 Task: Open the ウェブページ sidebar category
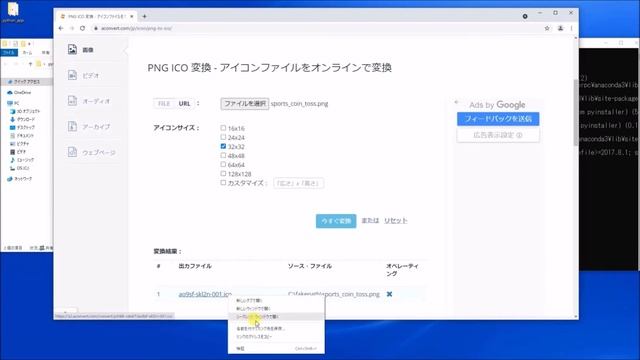click(x=91, y=152)
